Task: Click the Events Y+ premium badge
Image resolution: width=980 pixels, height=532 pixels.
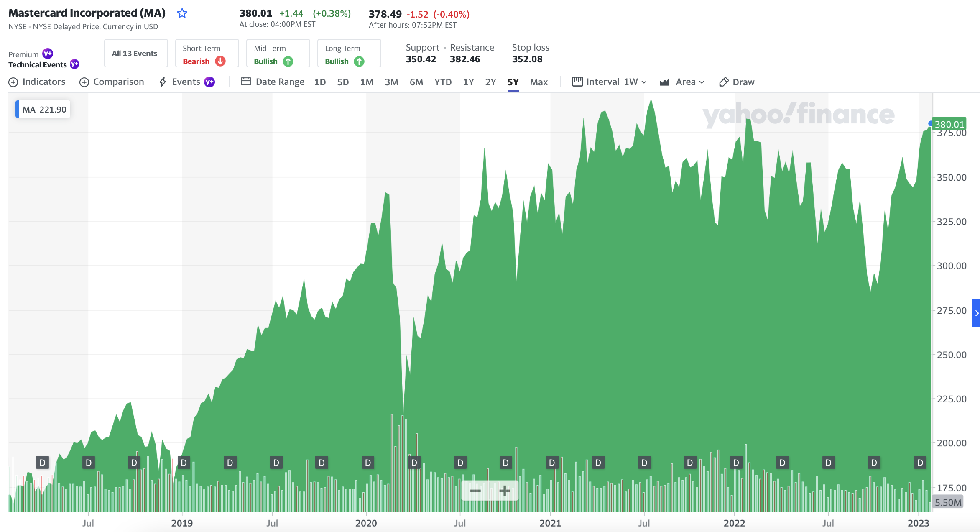Action: pos(209,82)
